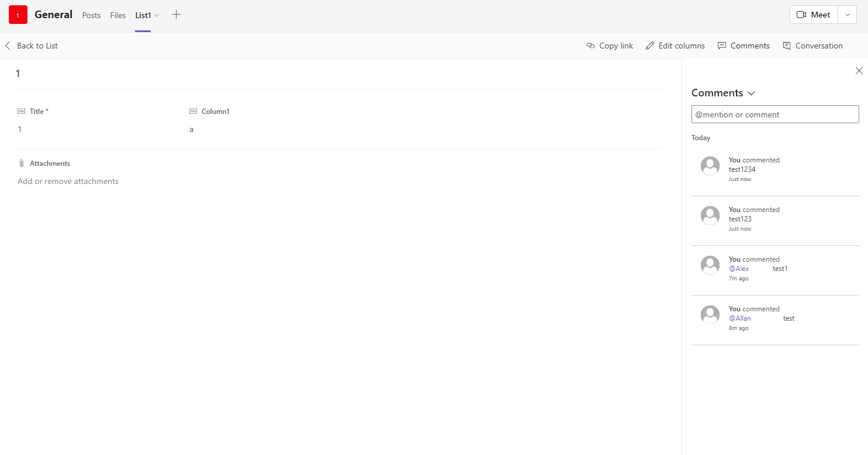This screenshot has height=455, width=868.
Task: Click the Column1 field text-type icon
Action: coord(193,111)
